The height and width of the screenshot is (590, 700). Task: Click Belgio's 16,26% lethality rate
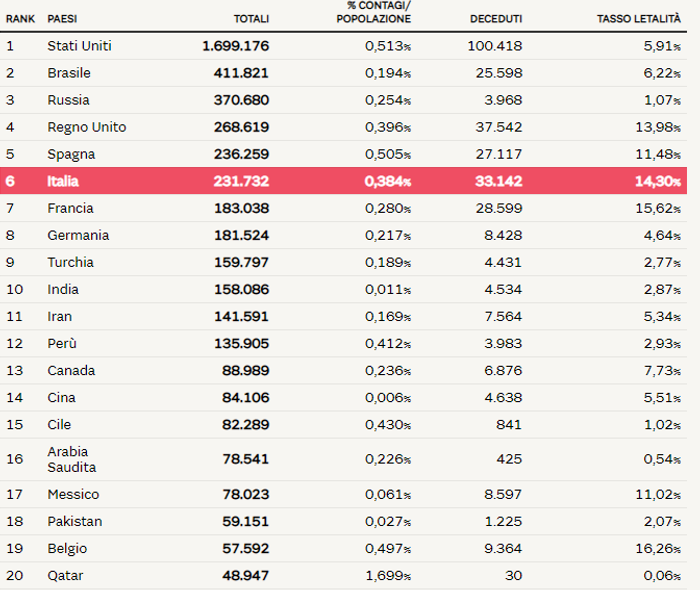[658, 548]
